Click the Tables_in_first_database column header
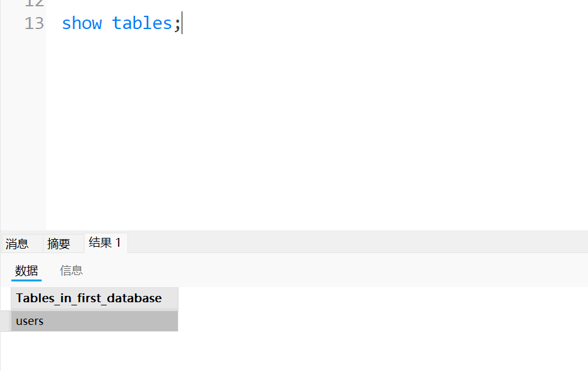The width and height of the screenshot is (588, 371). [89, 298]
